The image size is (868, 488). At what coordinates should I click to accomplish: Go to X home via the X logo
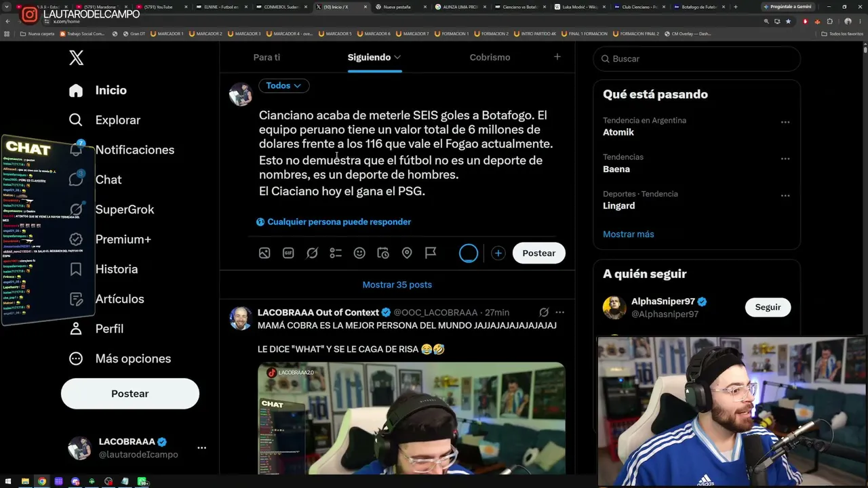pyautogui.click(x=76, y=58)
